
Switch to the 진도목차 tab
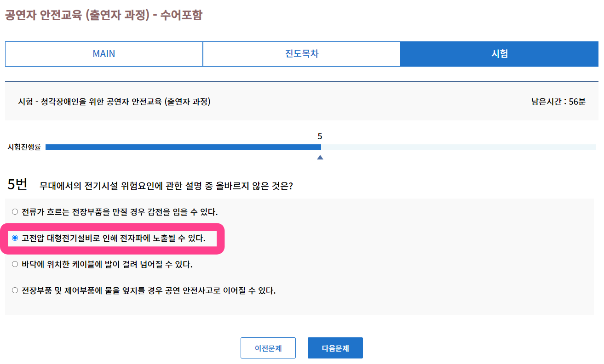(302, 54)
